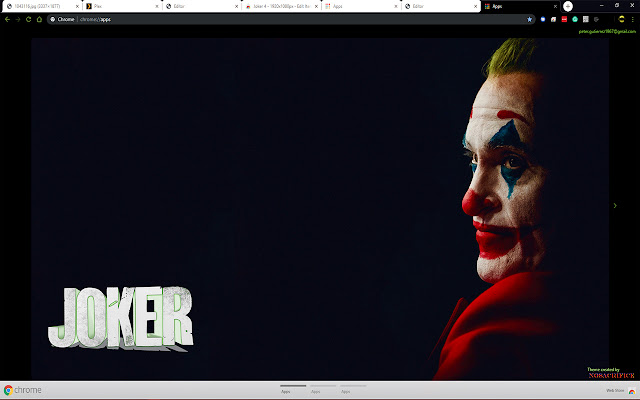Open the green round extension icon
Image resolution: width=640 pixels, height=400 pixels.
coord(575,19)
